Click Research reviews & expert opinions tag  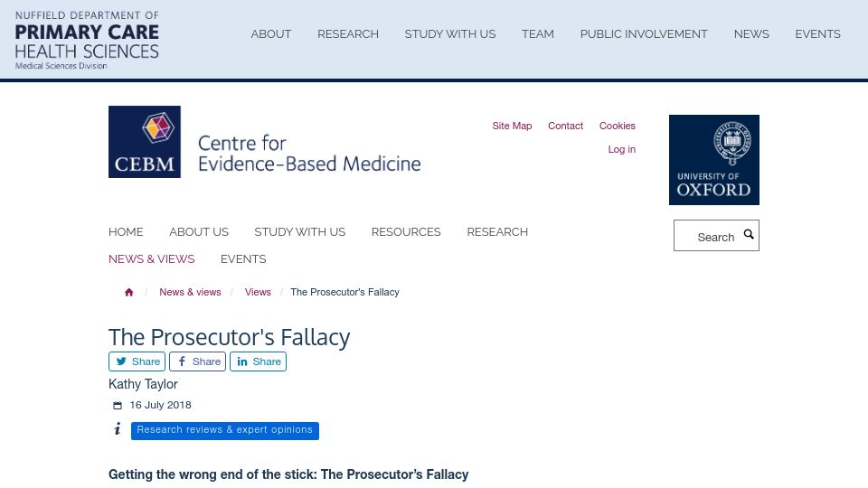tap(225, 430)
